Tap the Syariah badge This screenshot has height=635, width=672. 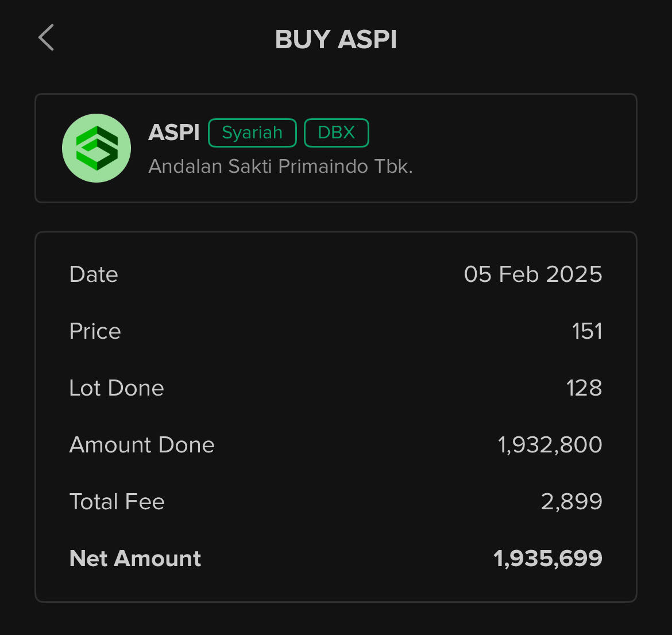click(252, 133)
